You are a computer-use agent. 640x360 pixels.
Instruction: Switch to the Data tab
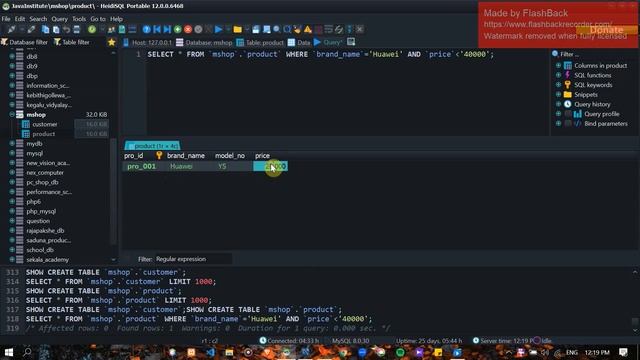tap(299, 42)
